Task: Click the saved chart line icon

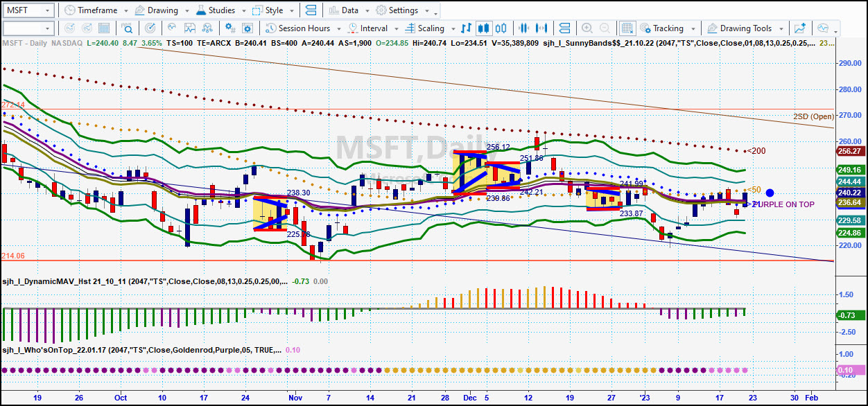Action: pyautogui.click(x=191, y=28)
